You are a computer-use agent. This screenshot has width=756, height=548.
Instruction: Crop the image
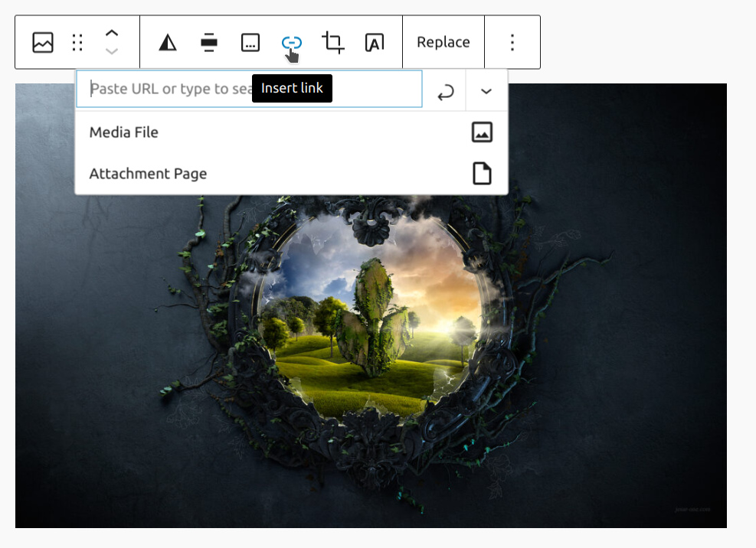point(332,42)
